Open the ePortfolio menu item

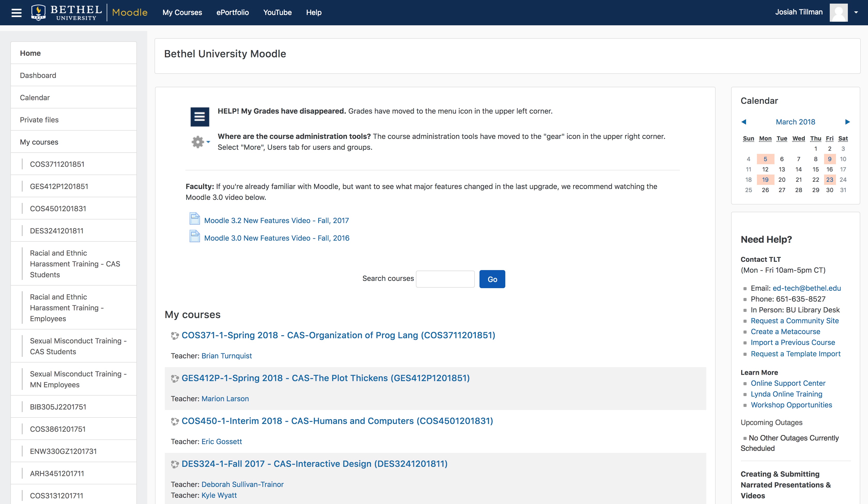(233, 12)
